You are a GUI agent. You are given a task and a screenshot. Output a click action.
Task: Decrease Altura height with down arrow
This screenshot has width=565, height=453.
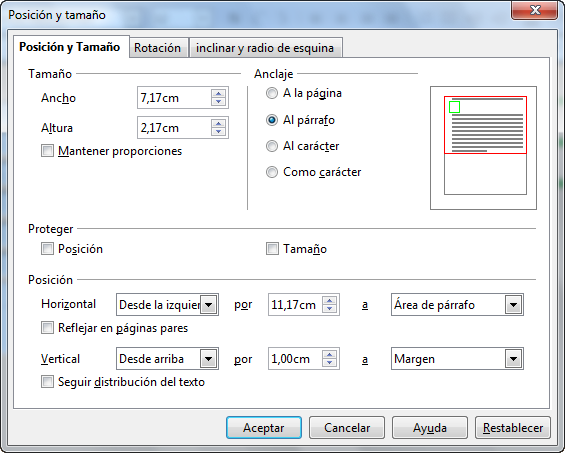pos(218,132)
